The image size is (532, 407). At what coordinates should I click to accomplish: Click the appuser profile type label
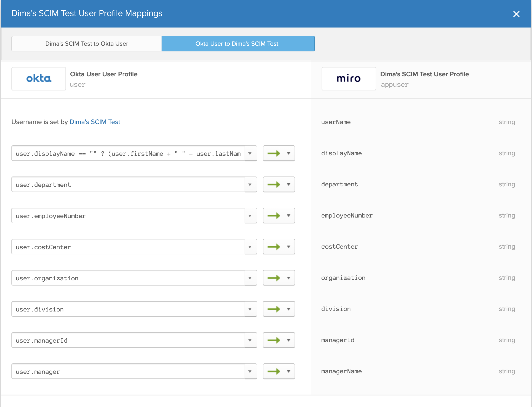point(395,85)
